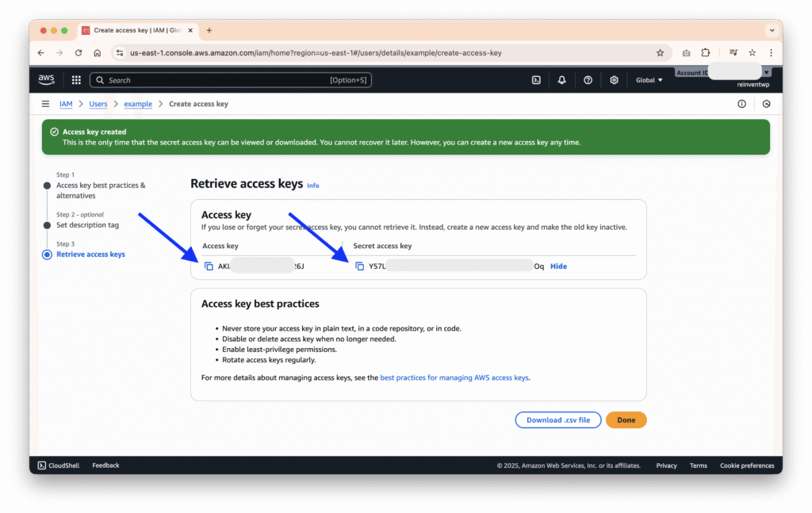The image size is (812, 513).
Task: Click the AWS logo home icon
Action: [x=47, y=79]
